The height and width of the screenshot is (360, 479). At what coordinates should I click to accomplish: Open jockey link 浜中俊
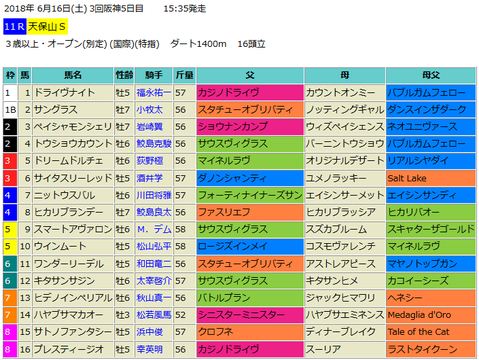coord(149,332)
